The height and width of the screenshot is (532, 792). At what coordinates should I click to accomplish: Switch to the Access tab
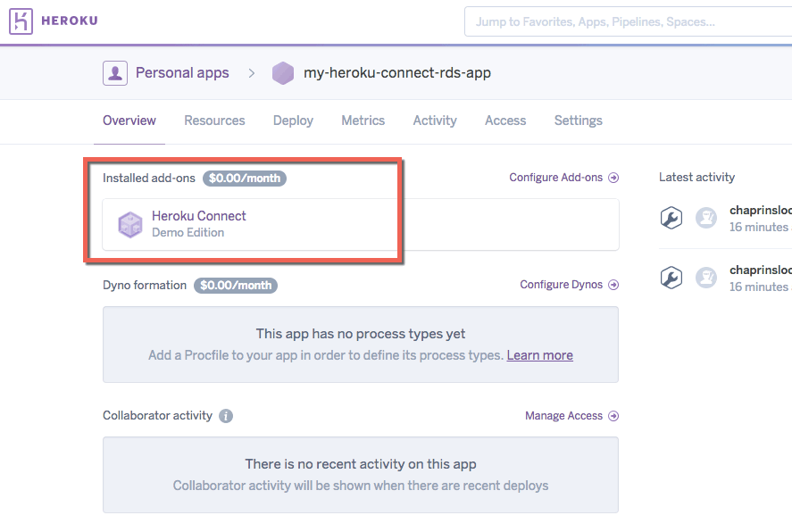click(x=505, y=121)
